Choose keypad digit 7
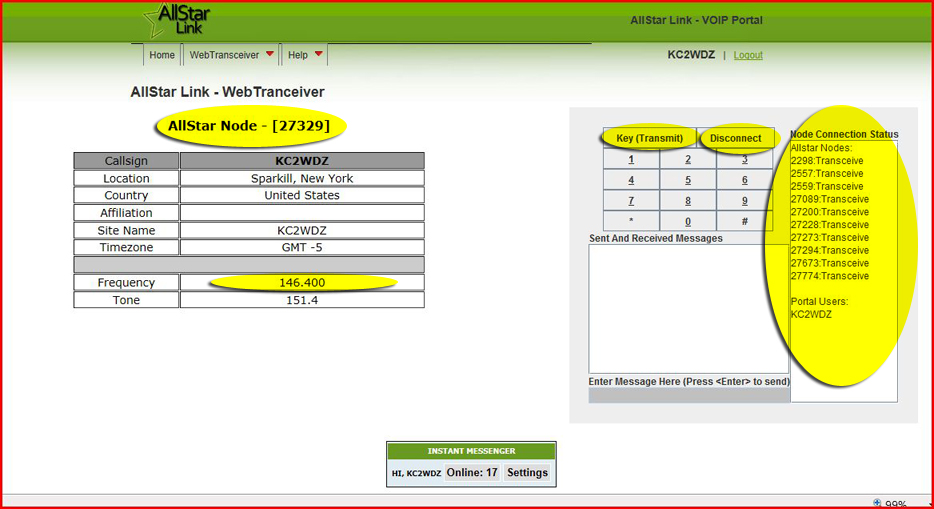The height and width of the screenshot is (509, 934). pyautogui.click(x=631, y=201)
